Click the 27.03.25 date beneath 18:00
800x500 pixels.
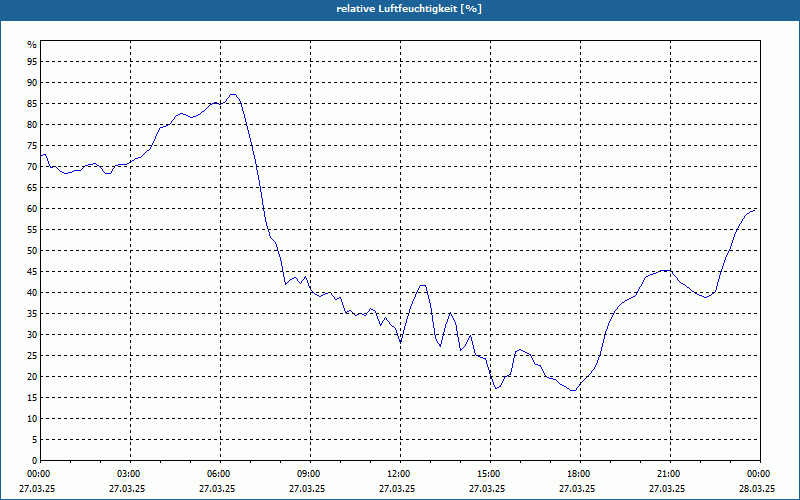click(x=577, y=488)
